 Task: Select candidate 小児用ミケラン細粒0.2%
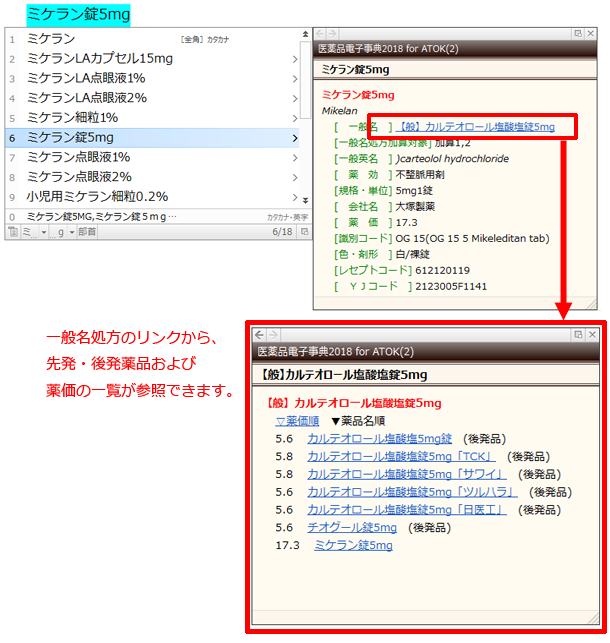(152, 197)
